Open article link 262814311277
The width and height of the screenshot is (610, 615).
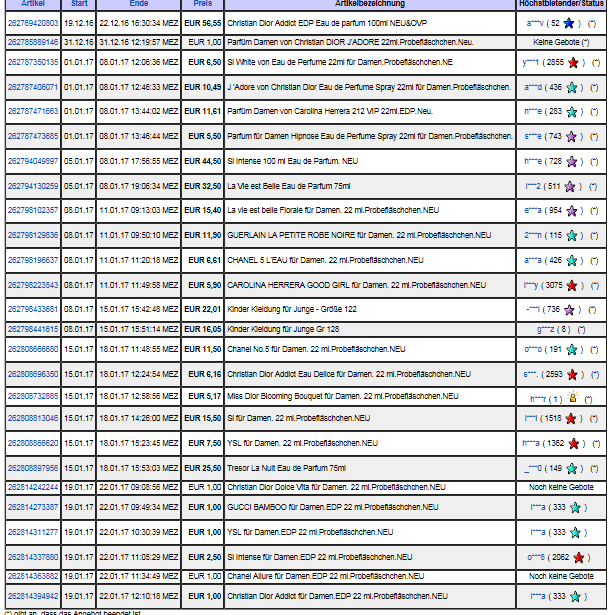(33, 532)
